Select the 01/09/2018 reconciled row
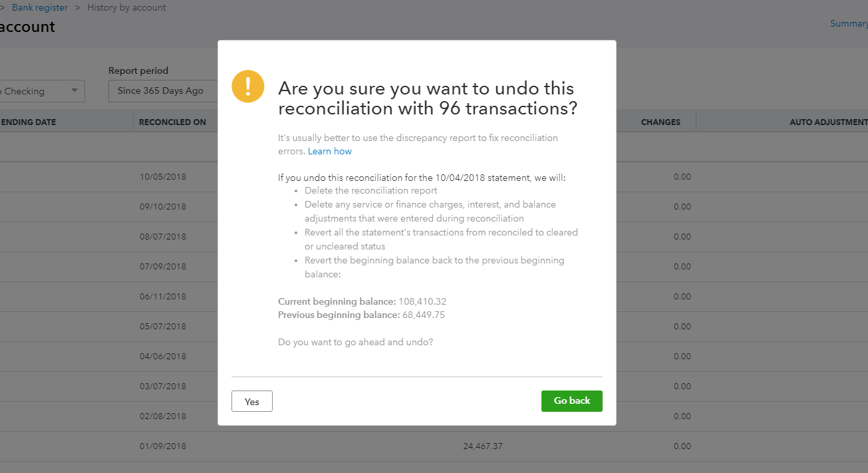This screenshot has width=868, height=473. pos(434,446)
